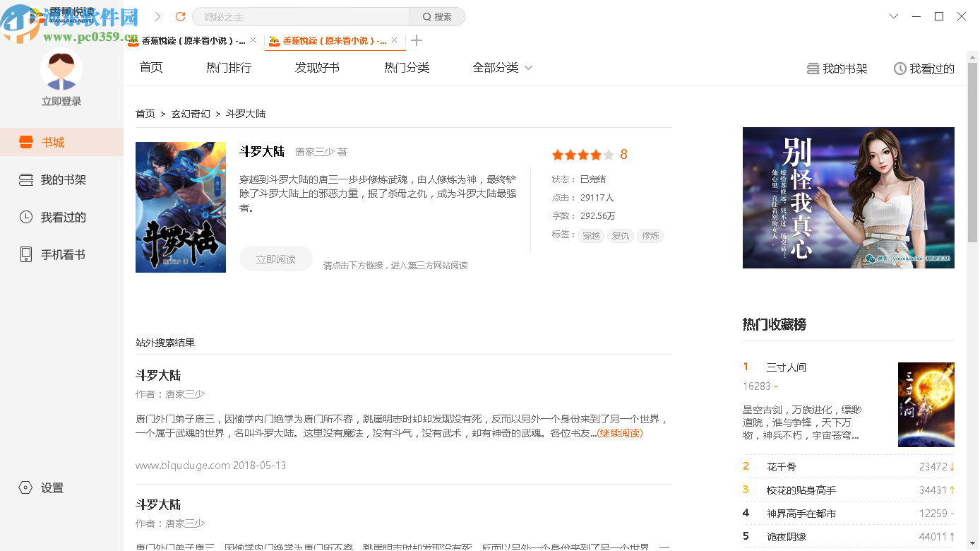Screen dimensions: 980x551
Task: Click the forward navigation arrow
Action: click(157, 16)
